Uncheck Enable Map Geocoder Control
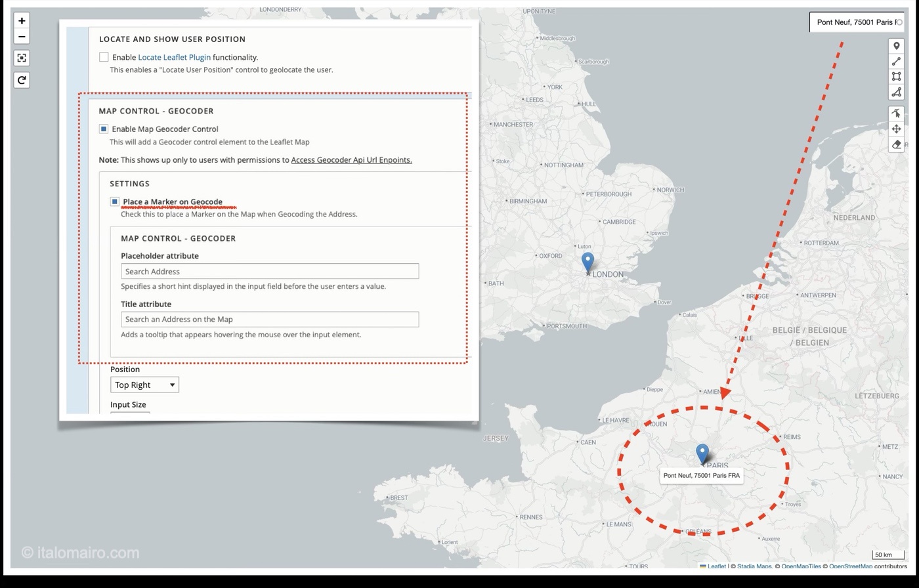Screen dimensions: 919x588 (x=103, y=129)
